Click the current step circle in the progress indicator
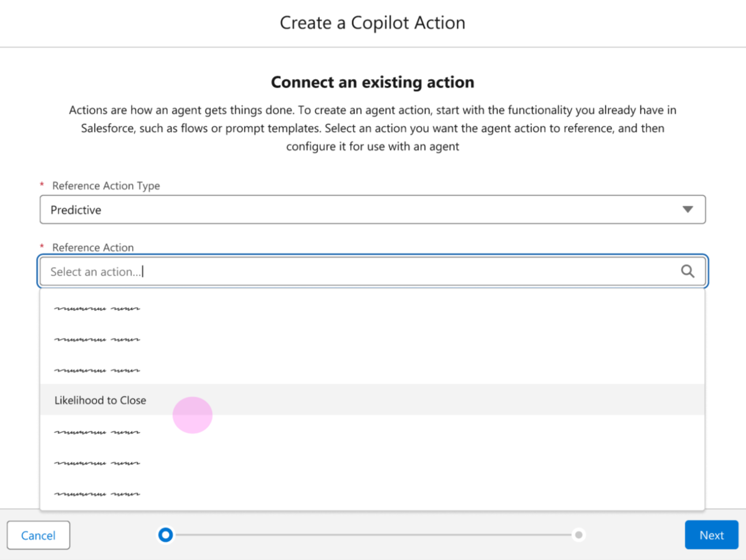746x560 pixels. coord(165,535)
